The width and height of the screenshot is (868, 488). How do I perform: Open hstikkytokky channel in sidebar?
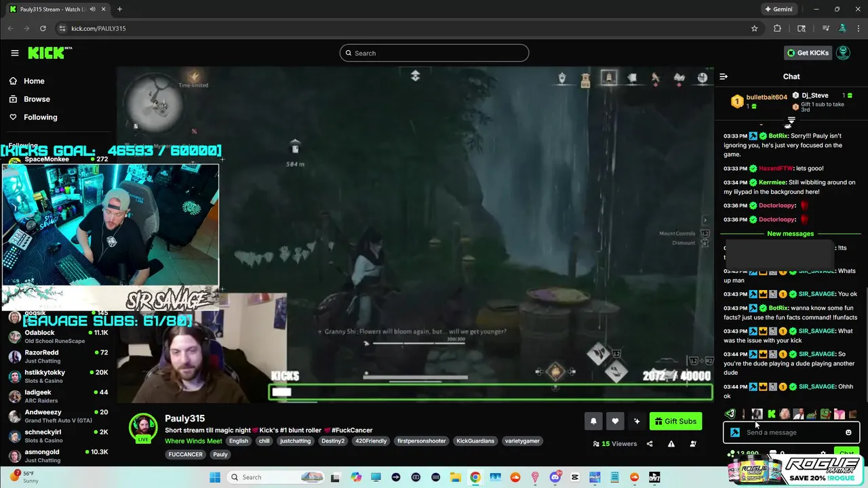pyautogui.click(x=58, y=376)
